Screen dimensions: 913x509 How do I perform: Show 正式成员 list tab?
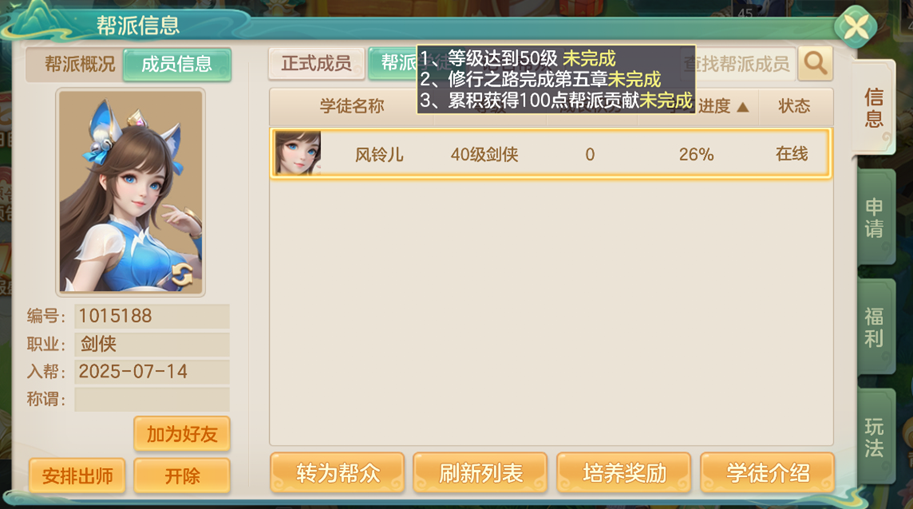click(316, 63)
